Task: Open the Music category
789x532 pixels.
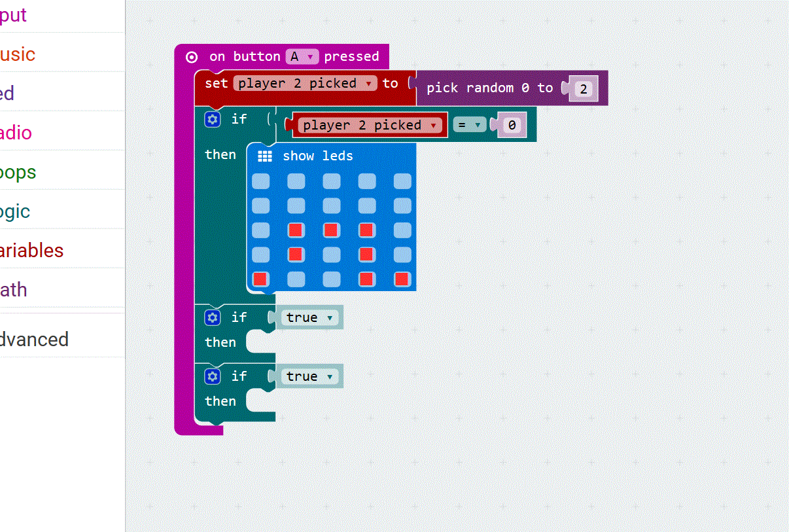Action: (x=17, y=54)
